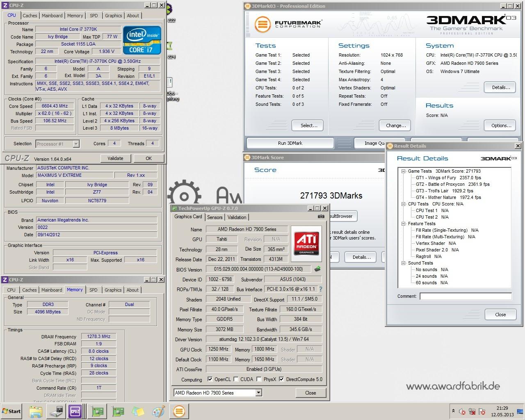
Task: Click the camera screenshot icon in GPU-Z
Action: click(321, 217)
